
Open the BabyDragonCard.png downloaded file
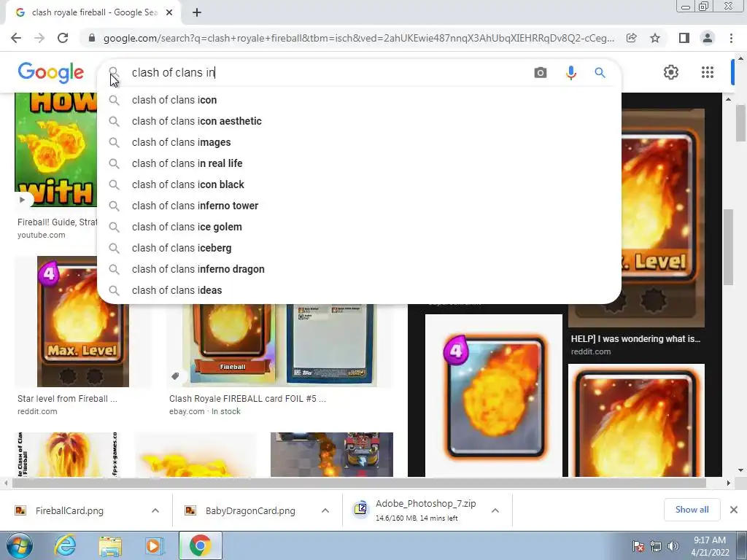pos(250,510)
